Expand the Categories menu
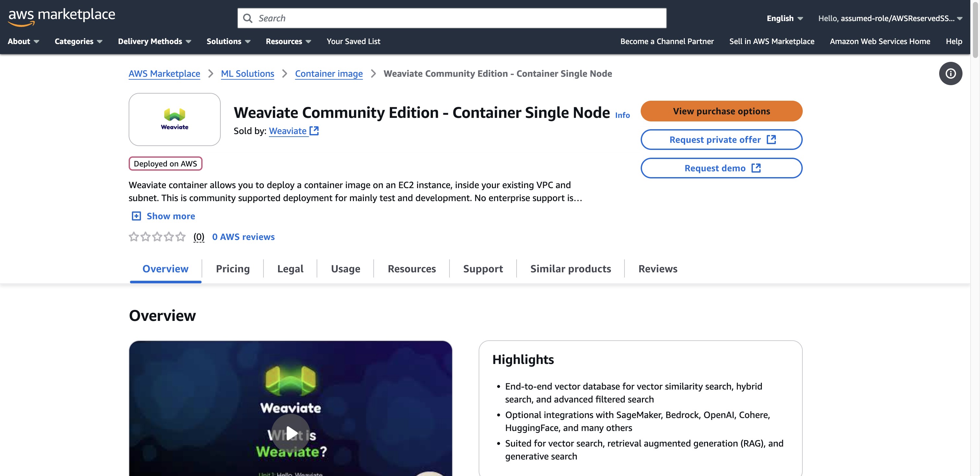Screen dimensions: 980x476 78,41
